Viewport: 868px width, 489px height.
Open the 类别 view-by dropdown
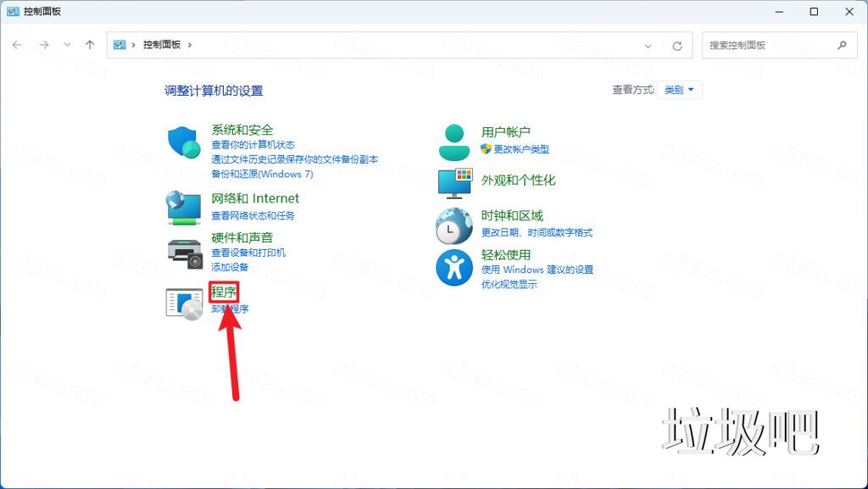(x=679, y=89)
